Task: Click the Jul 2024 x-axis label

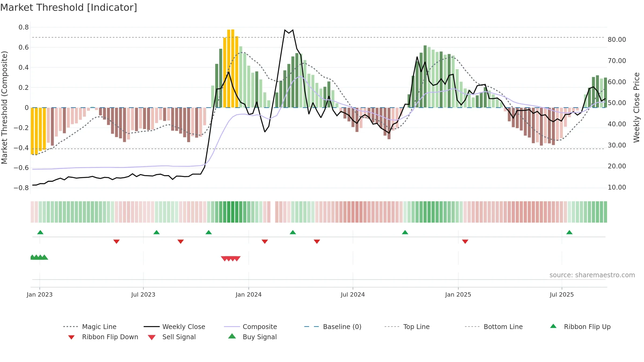Action: (x=353, y=295)
